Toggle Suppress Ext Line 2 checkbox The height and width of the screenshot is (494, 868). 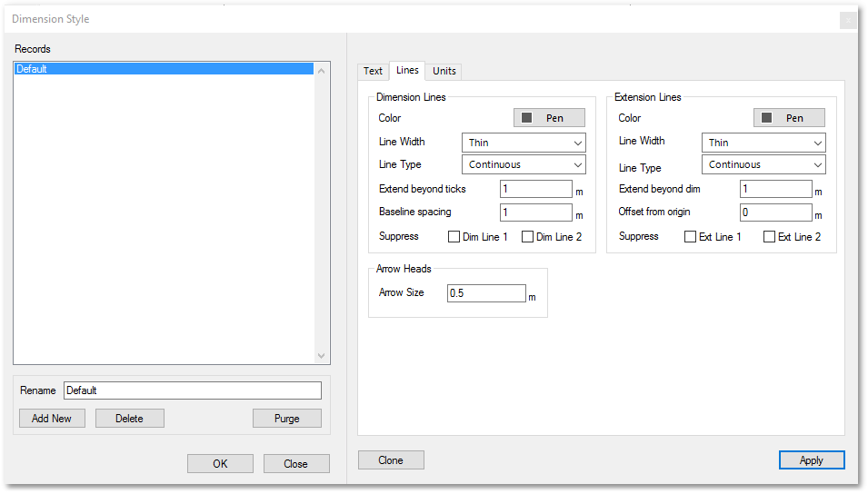pos(769,237)
